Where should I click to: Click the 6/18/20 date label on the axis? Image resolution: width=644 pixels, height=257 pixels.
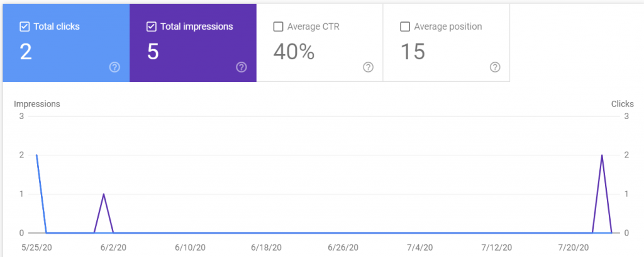coord(267,248)
